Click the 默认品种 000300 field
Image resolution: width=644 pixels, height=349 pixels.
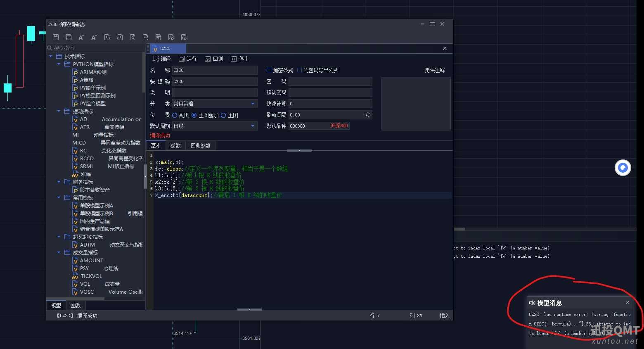coord(319,126)
